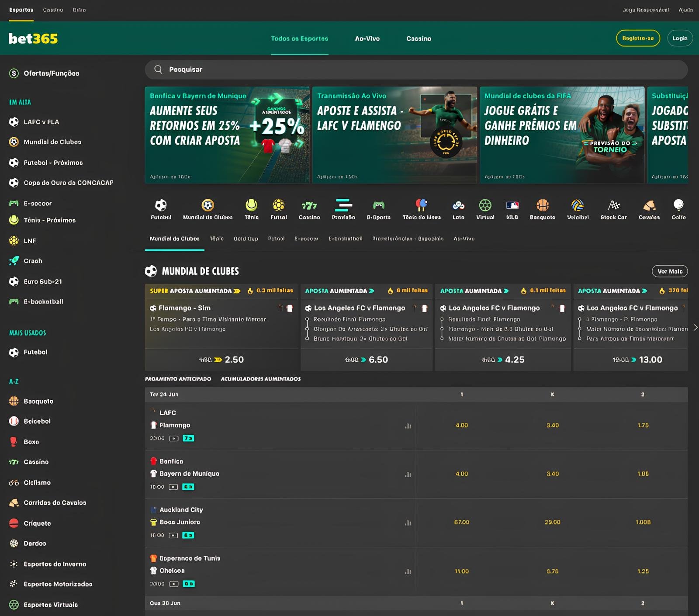Select the Gold Cup sub-tab
699x616 pixels.
point(246,239)
